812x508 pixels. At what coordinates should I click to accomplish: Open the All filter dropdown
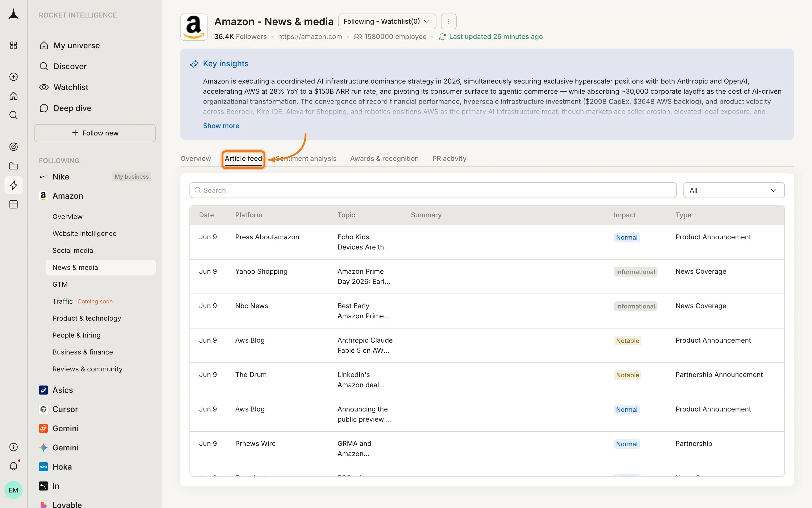pyautogui.click(x=734, y=190)
